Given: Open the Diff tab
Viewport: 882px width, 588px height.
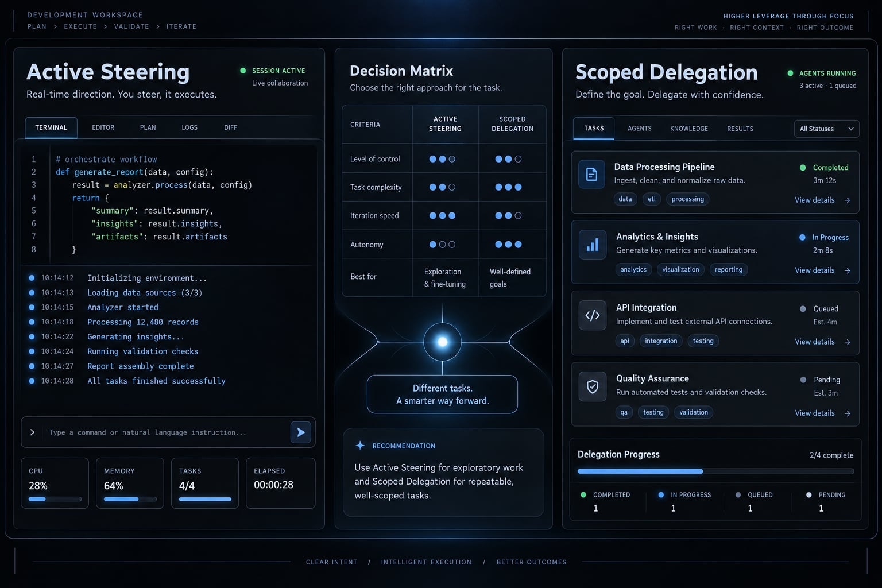Looking at the screenshot, I should pyautogui.click(x=231, y=127).
